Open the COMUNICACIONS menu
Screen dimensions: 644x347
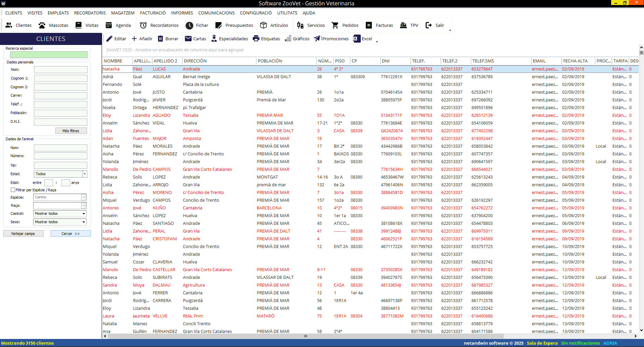(x=216, y=13)
